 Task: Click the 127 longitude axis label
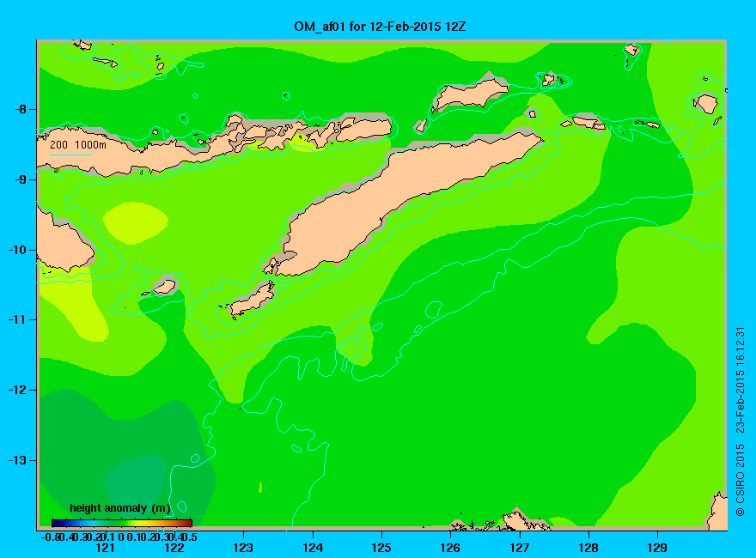point(520,548)
